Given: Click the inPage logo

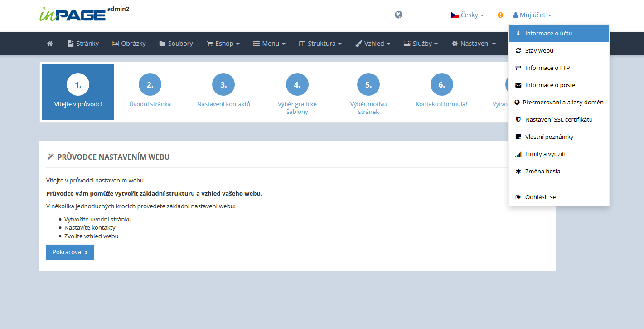Looking at the screenshot, I should click(73, 15).
